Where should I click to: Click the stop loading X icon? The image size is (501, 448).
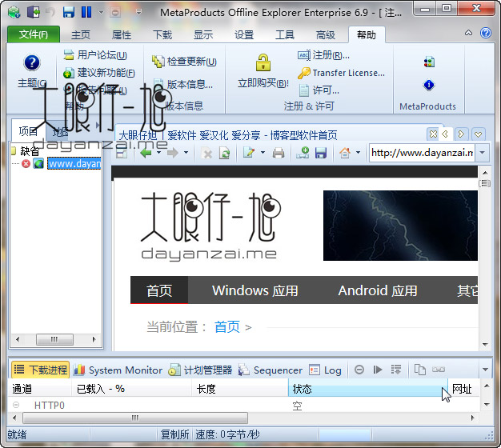point(207,154)
